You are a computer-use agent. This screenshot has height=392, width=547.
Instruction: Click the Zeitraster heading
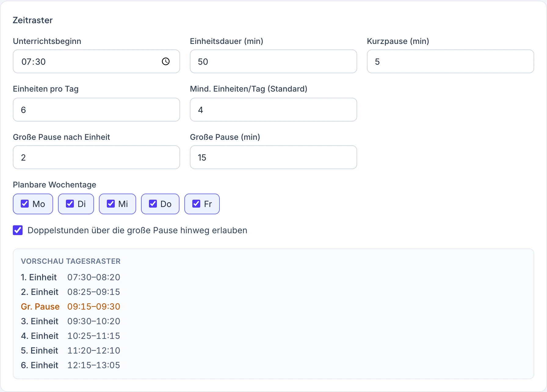33,20
